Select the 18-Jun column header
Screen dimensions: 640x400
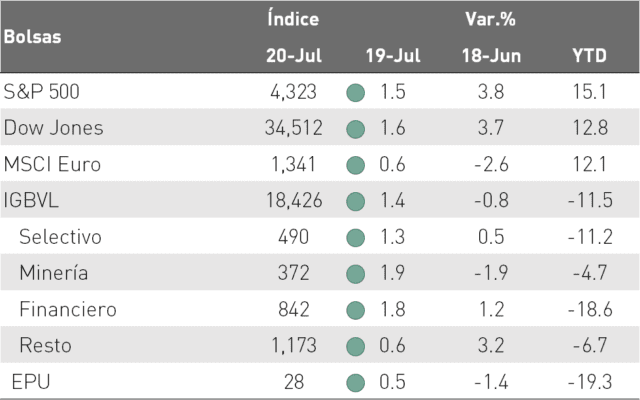(x=491, y=56)
